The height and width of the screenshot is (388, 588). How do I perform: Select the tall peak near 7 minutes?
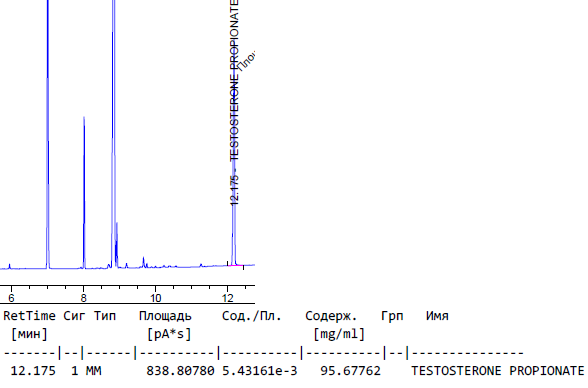tap(48, 135)
